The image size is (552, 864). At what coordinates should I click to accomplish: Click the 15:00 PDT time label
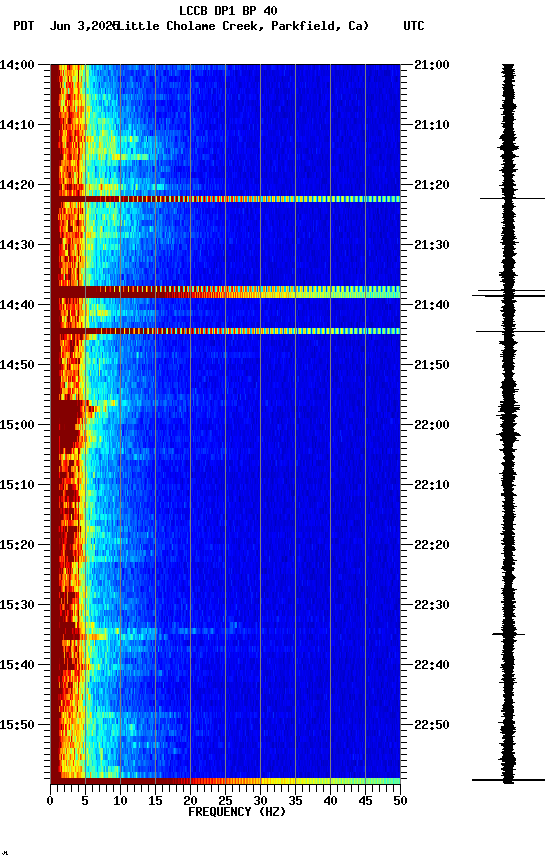click(17, 425)
